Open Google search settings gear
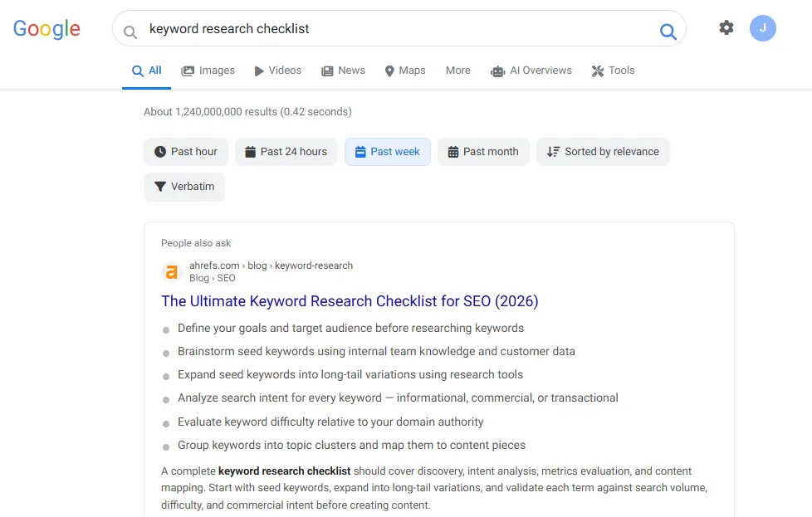This screenshot has height=517, width=812. 726,27
